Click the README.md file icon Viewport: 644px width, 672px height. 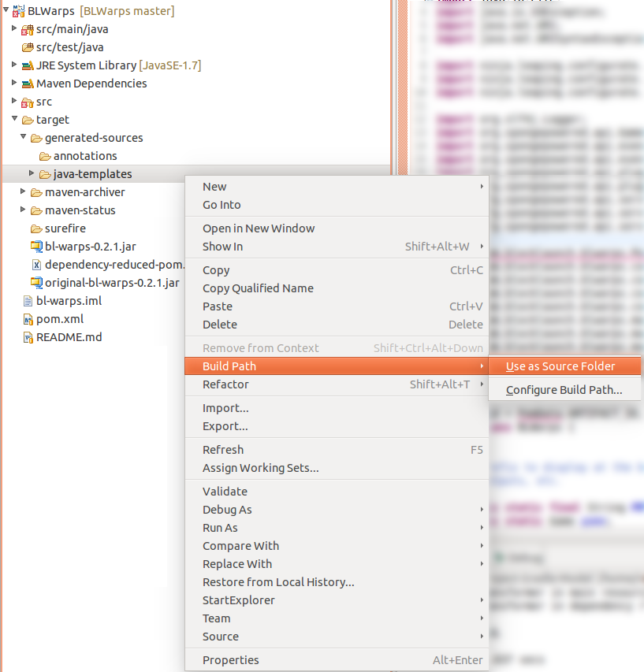pyautogui.click(x=28, y=338)
